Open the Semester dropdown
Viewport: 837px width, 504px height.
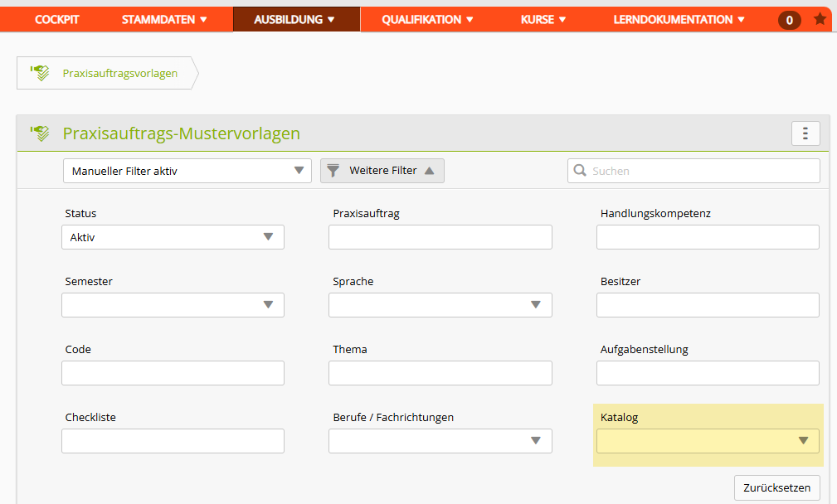pyautogui.click(x=173, y=305)
